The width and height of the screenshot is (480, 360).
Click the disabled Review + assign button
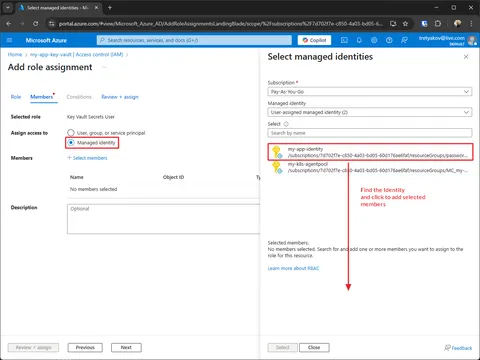(x=33, y=347)
